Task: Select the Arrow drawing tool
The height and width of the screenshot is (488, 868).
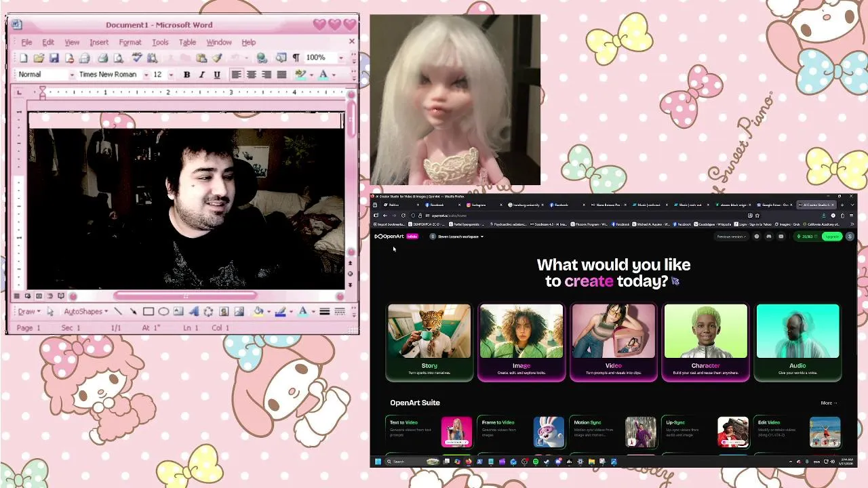Action: click(x=133, y=312)
